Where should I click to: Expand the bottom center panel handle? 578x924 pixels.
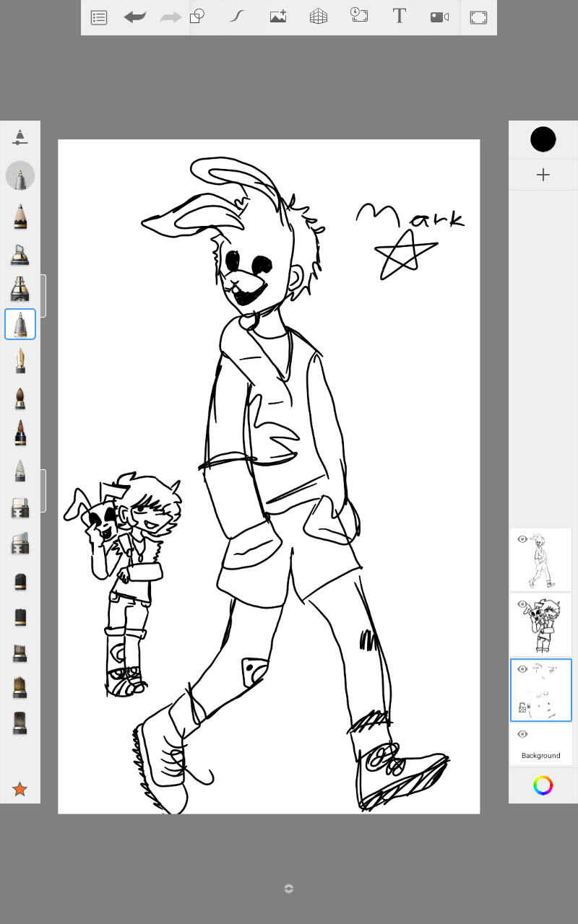click(289, 889)
